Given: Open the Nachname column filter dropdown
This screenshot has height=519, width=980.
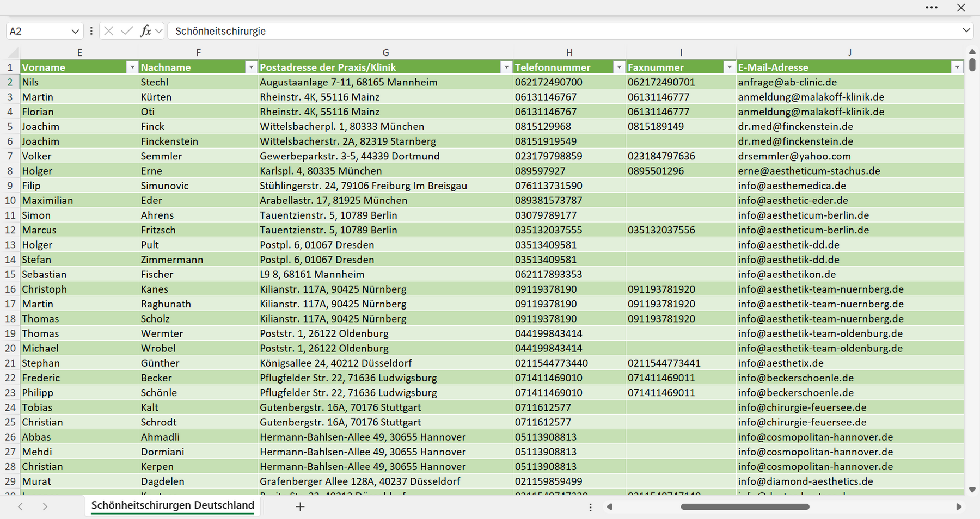Looking at the screenshot, I should pyautogui.click(x=250, y=67).
